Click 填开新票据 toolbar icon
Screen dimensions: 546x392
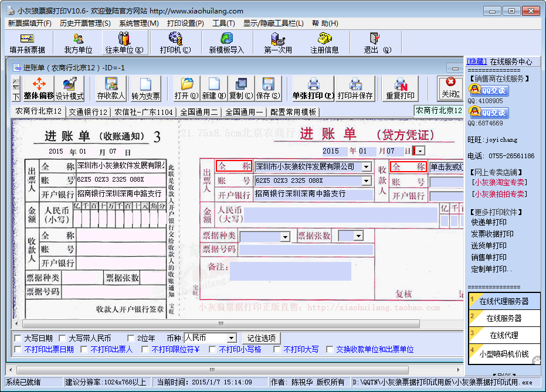(27, 43)
